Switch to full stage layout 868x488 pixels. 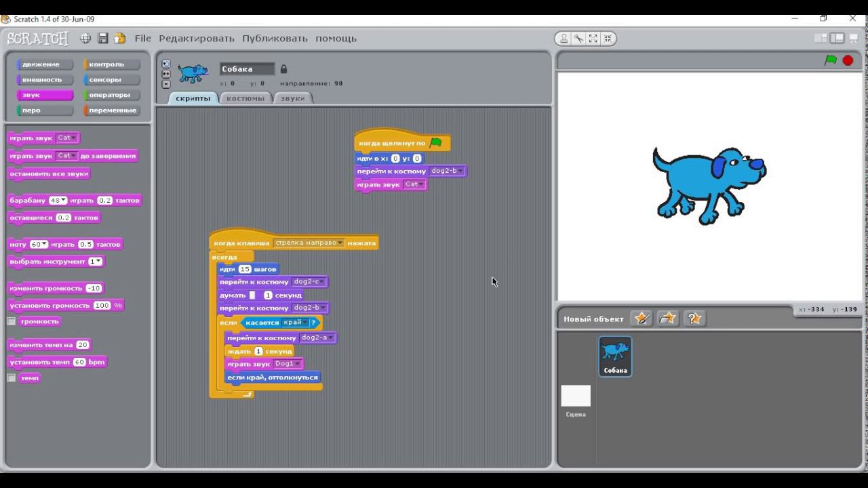pyautogui.click(x=837, y=39)
